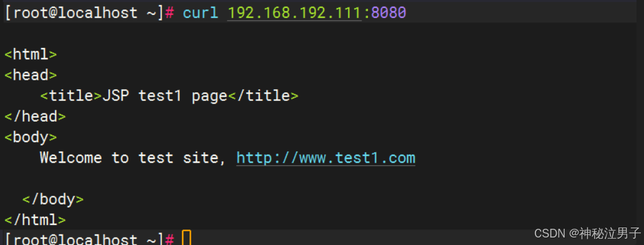Click the 8080 port number
The image size is (644, 245).
(388, 13)
